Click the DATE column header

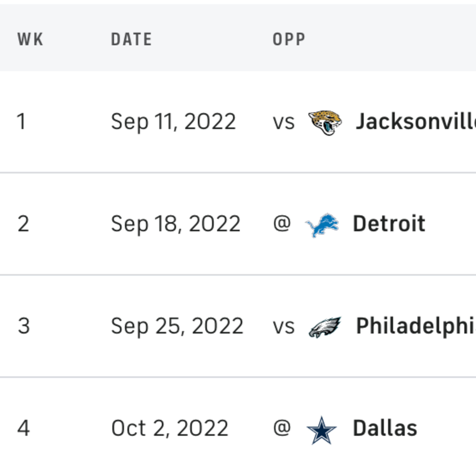pos(131,39)
